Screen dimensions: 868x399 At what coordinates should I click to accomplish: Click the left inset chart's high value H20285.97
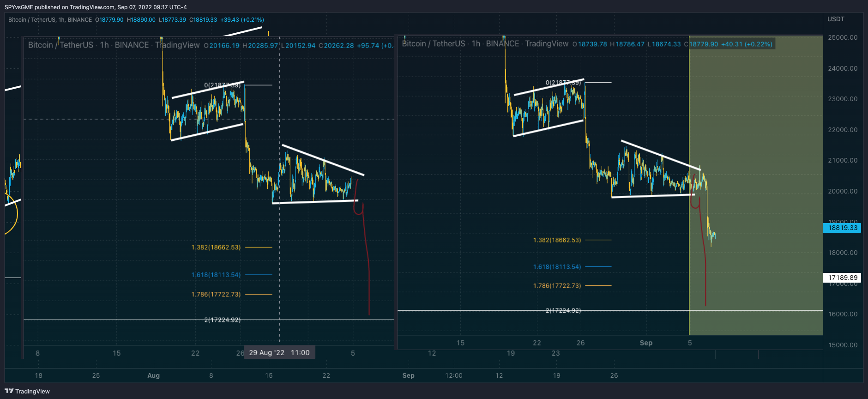(260, 46)
